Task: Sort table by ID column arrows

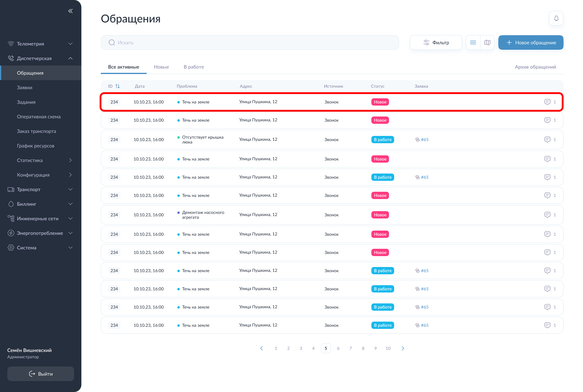Action: (x=118, y=86)
